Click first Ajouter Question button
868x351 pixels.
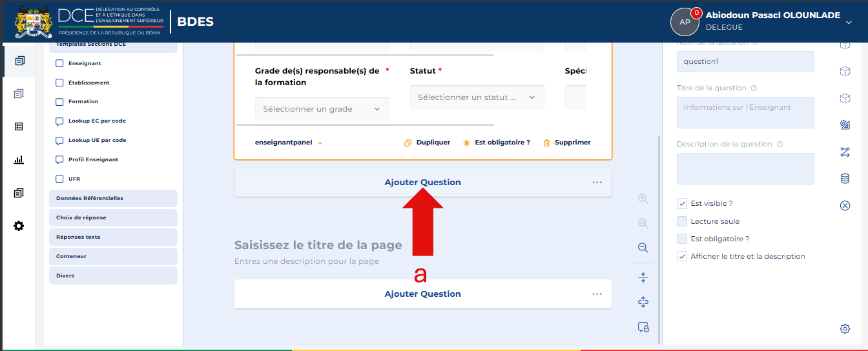coord(422,183)
